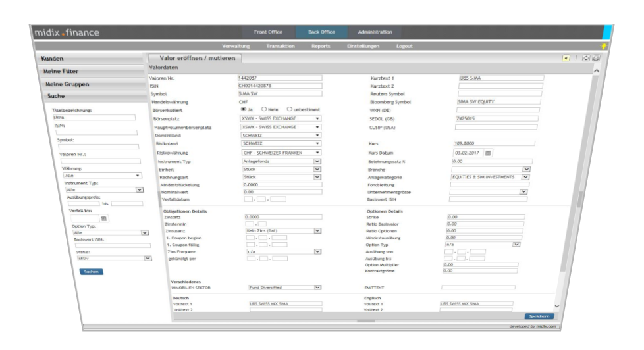Click Logout in the menu bar
Image resolution: width=644 pixels, height=350 pixels.
pos(404,46)
